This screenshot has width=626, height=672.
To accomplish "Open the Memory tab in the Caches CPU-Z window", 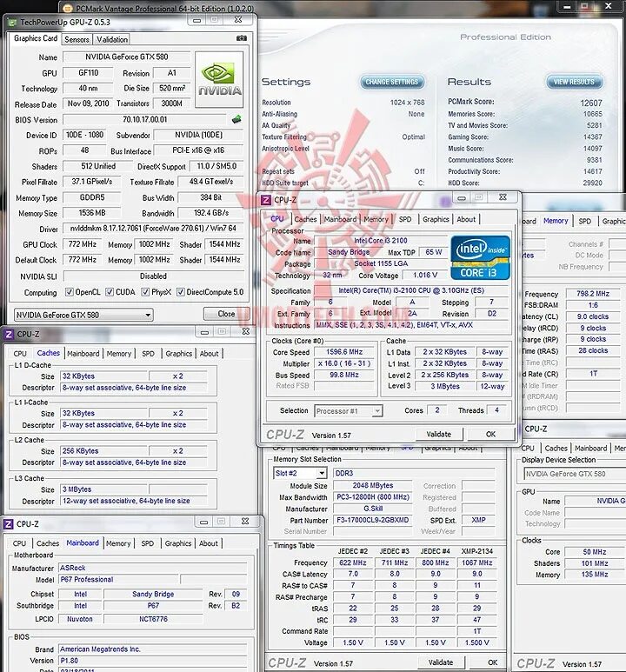I will tap(119, 354).
